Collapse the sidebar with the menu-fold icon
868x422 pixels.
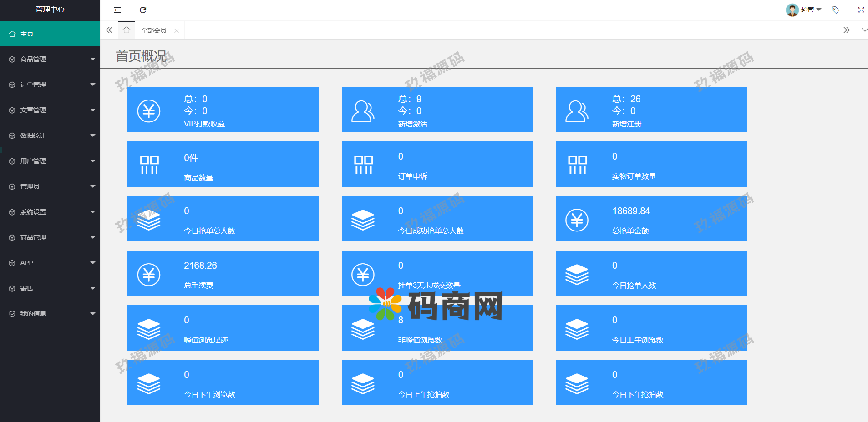pyautogui.click(x=117, y=10)
